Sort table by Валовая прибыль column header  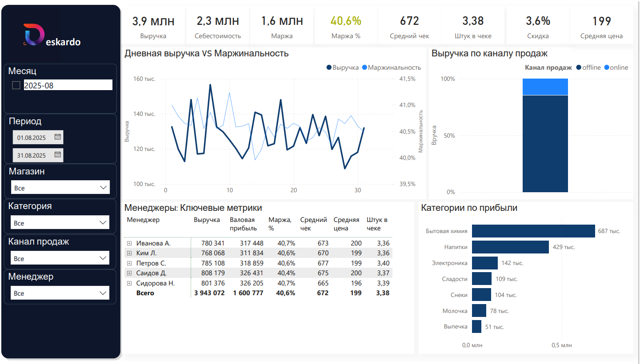pos(243,224)
